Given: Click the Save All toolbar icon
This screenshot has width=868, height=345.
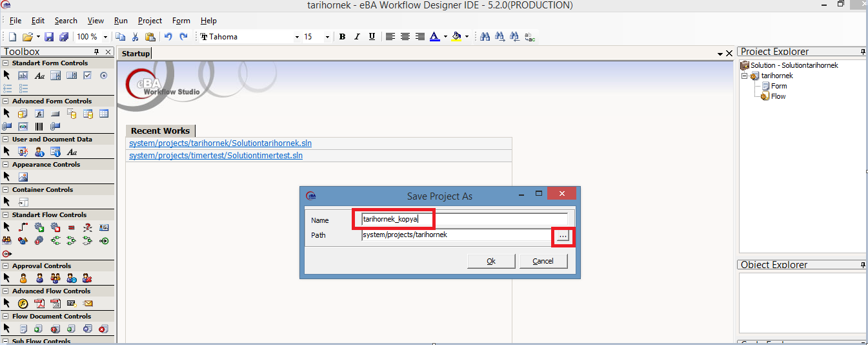Looking at the screenshot, I should coord(64,37).
